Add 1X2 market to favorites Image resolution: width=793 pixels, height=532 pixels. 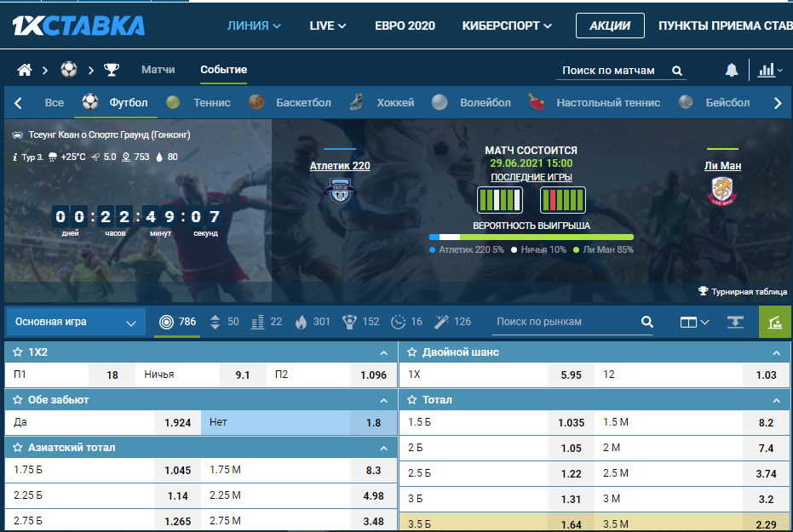(18, 352)
